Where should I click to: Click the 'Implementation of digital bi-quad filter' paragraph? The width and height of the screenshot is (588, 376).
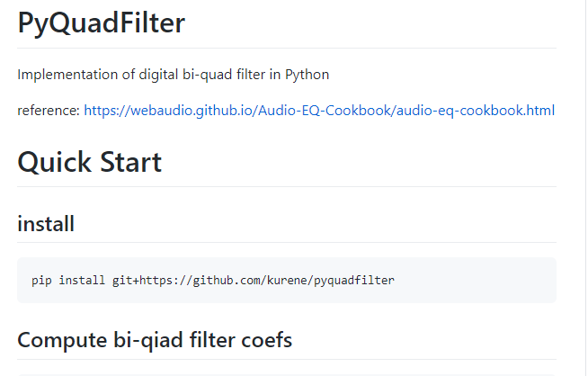(x=173, y=75)
